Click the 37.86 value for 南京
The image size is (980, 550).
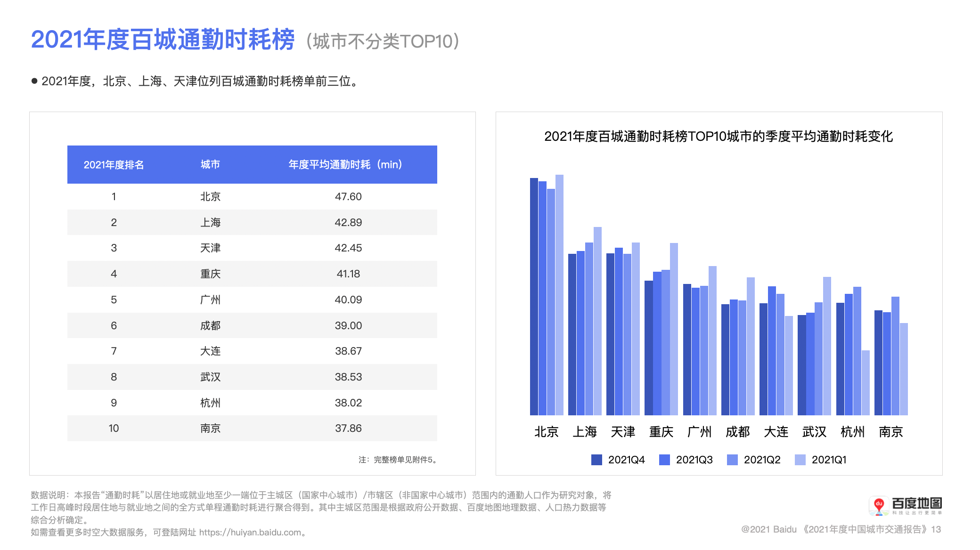click(x=348, y=428)
